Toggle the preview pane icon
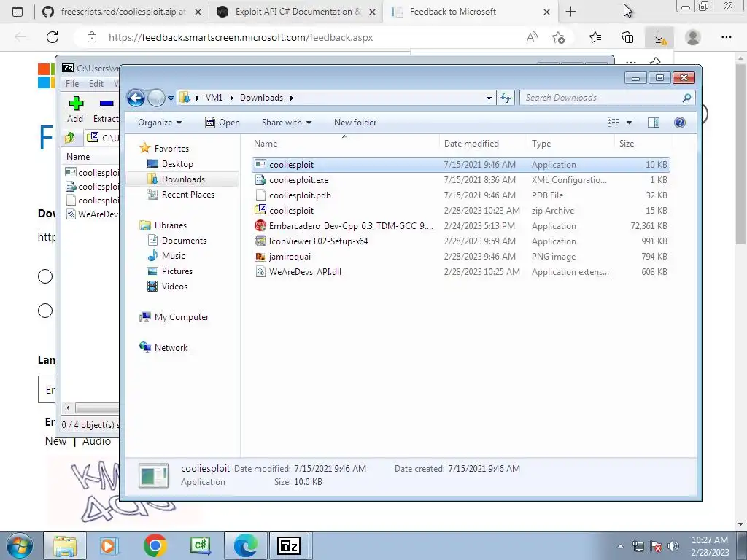 [654, 122]
